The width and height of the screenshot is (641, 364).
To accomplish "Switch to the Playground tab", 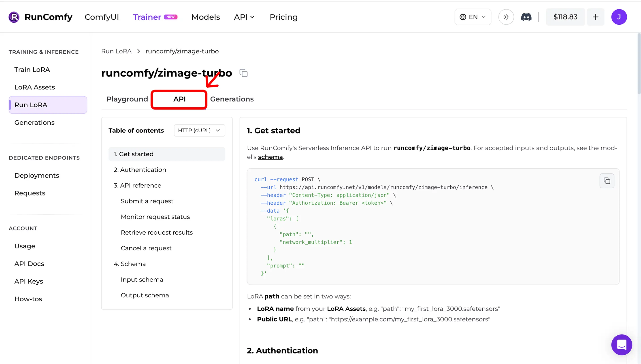I will pyautogui.click(x=127, y=99).
